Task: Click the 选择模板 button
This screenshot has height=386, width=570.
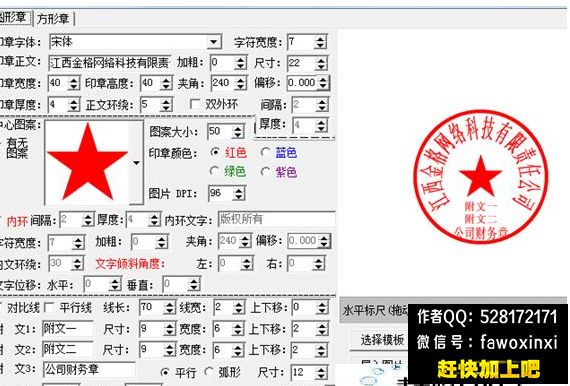Action: click(x=382, y=340)
